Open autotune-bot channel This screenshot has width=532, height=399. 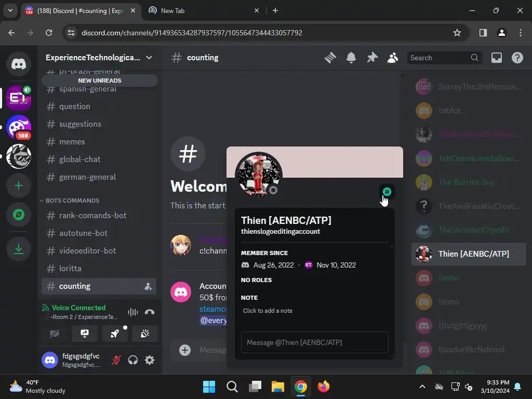click(99, 233)
